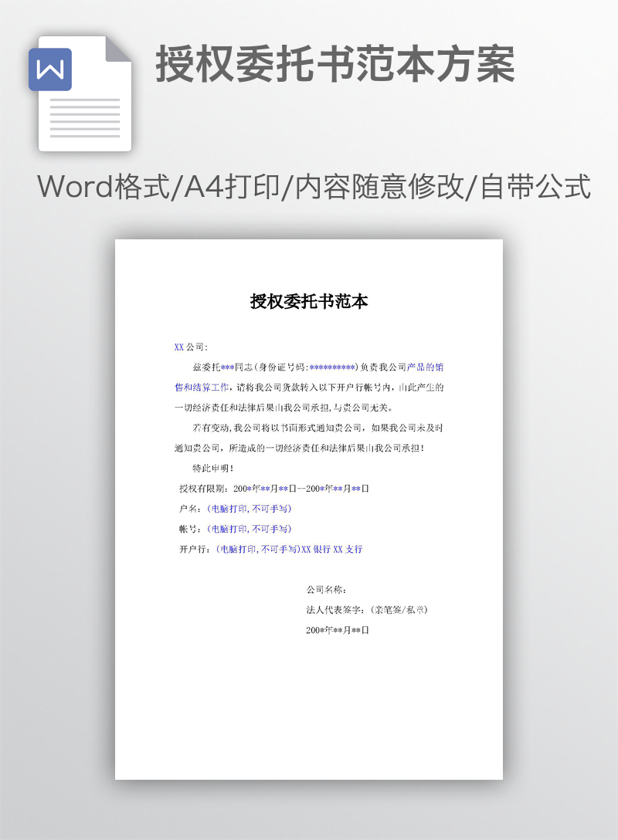This screenshot has width=618, height=840.
Task: Click the document title 授权委托书范本
Action: click(x=309, y=301)
